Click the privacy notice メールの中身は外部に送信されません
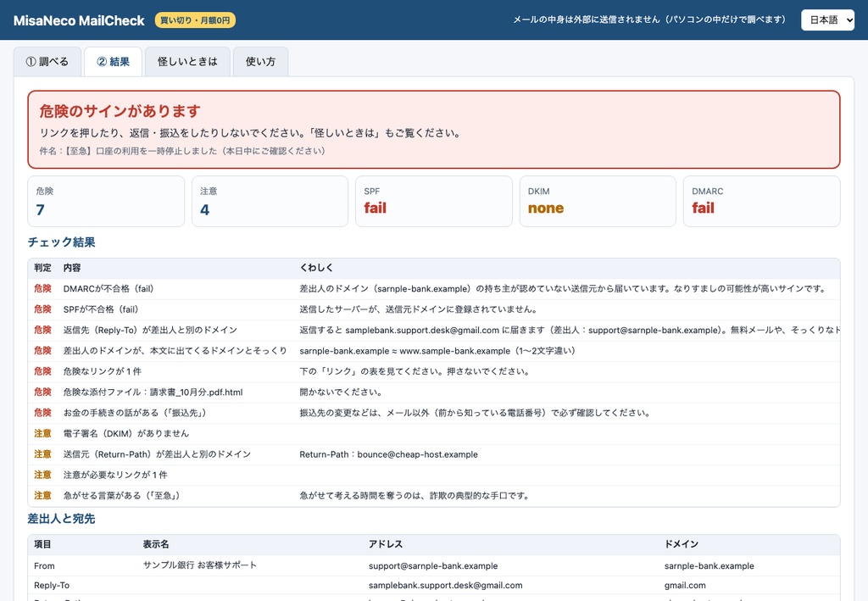This screenshot has height=601, width=868. pos(649,20)
